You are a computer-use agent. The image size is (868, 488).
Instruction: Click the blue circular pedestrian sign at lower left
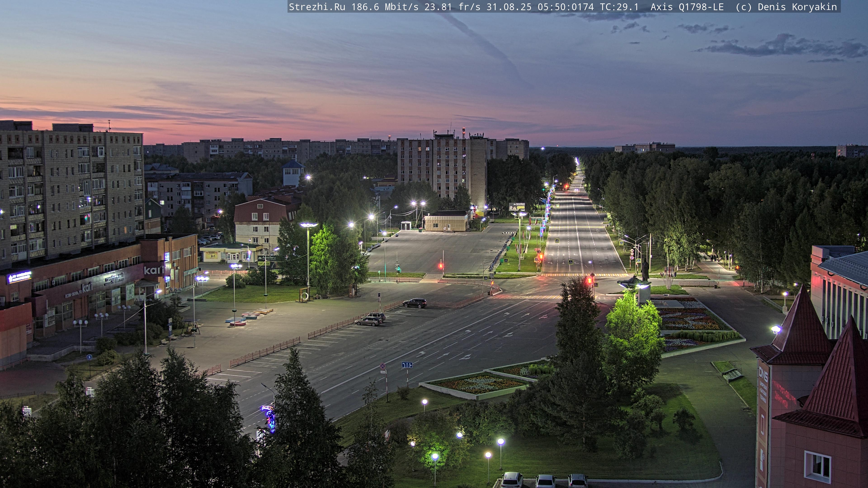tap(89, 357)
